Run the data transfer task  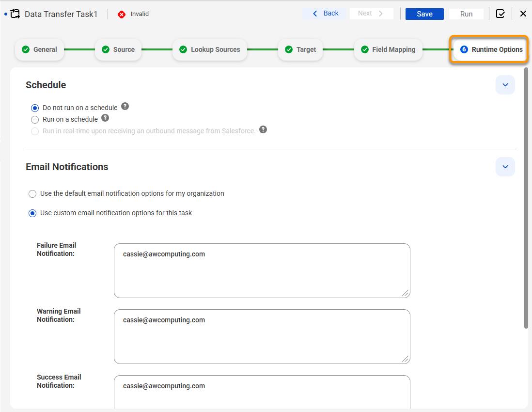(x=466, y=14)
